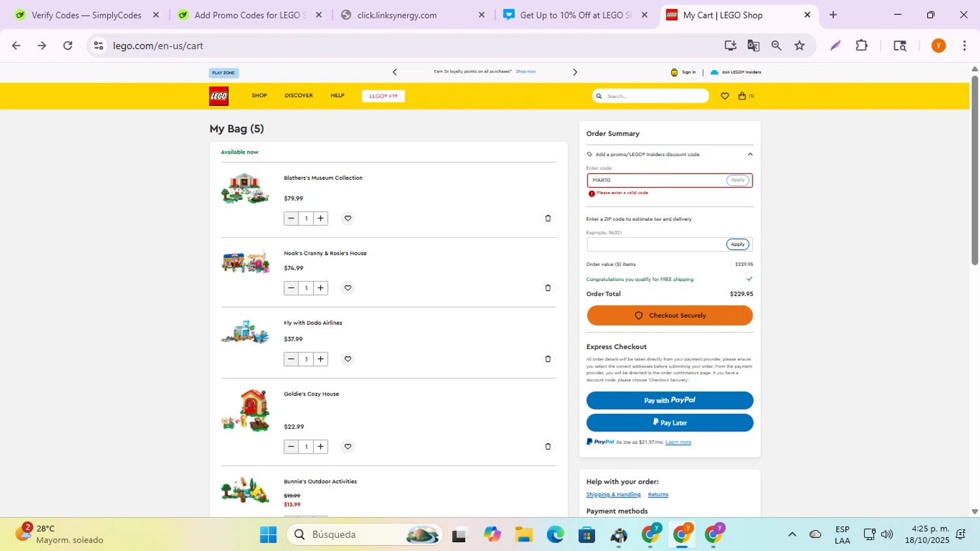
Task: Bookmark this page with the star icon
Action: (x=800, y=45)
